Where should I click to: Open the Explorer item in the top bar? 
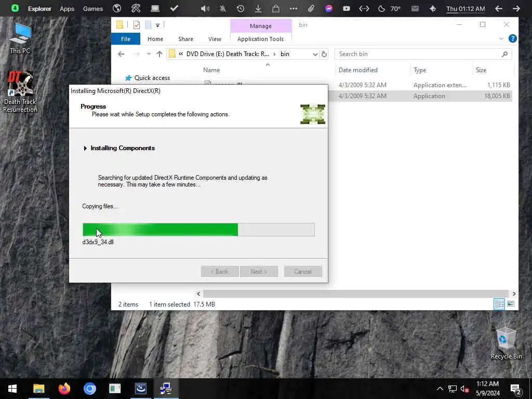39,9
